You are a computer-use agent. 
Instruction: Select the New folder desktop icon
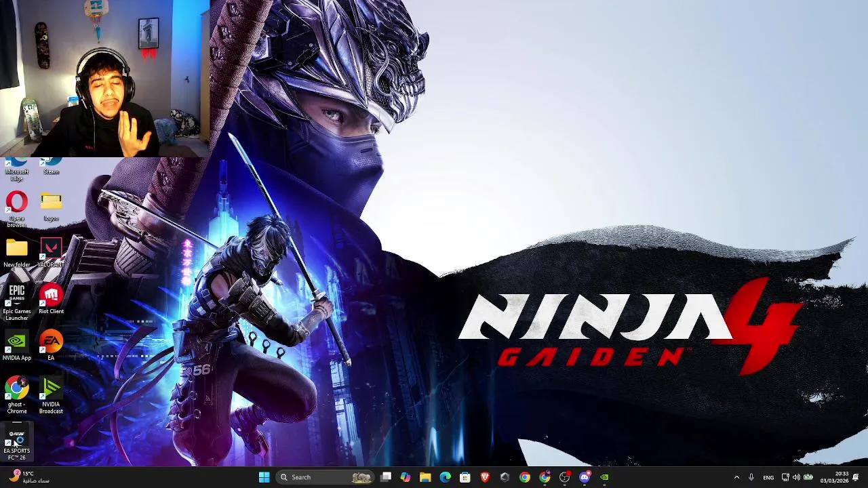click(17, 253)
